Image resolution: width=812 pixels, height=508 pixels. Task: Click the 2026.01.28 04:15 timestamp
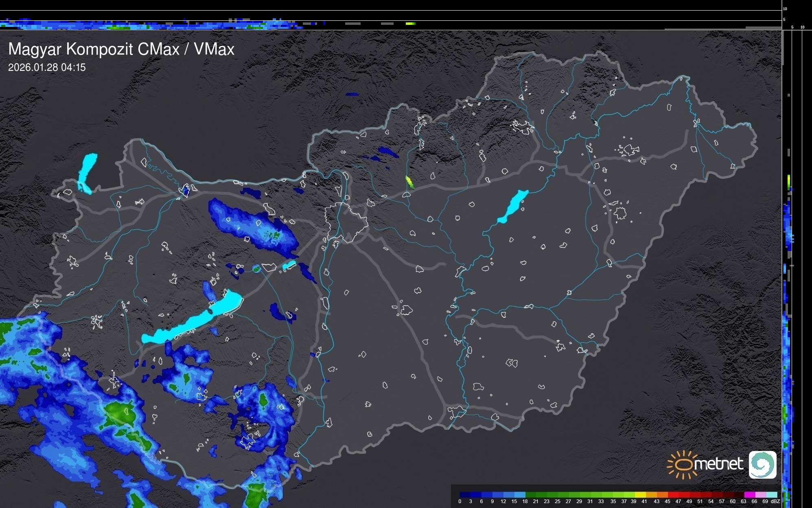point(47,68)
